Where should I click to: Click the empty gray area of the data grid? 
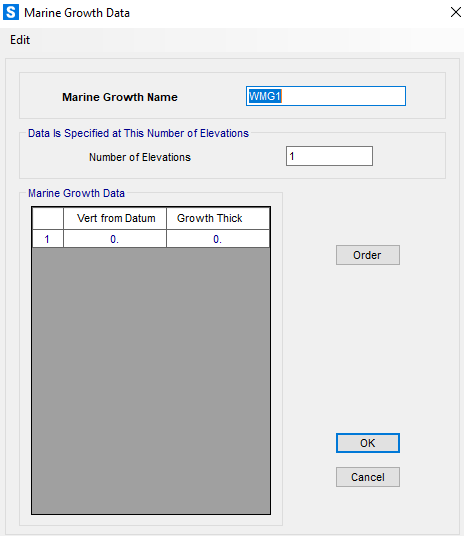point(151,379)
